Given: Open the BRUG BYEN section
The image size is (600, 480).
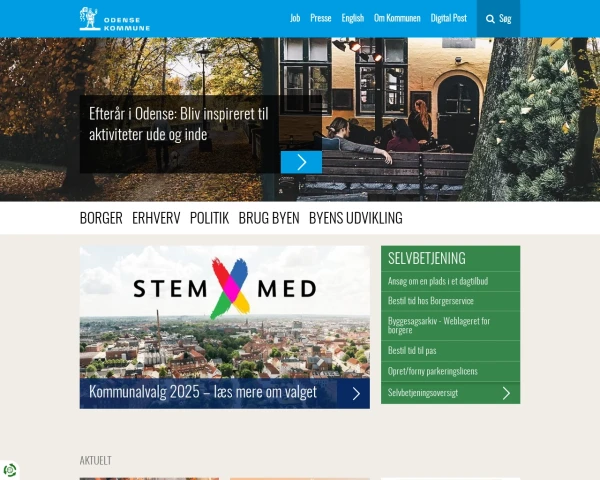Looking at the screenshot, I should 269,218.
